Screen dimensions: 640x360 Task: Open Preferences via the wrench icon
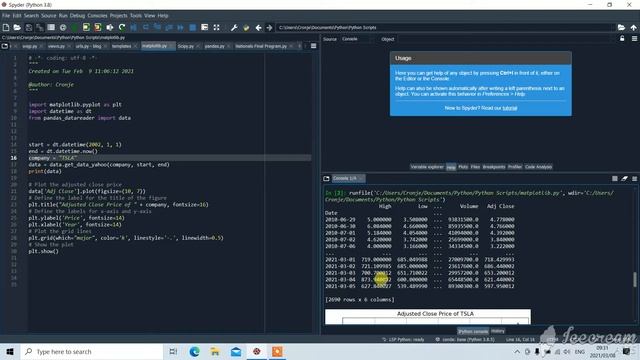[x=234, y=27]
